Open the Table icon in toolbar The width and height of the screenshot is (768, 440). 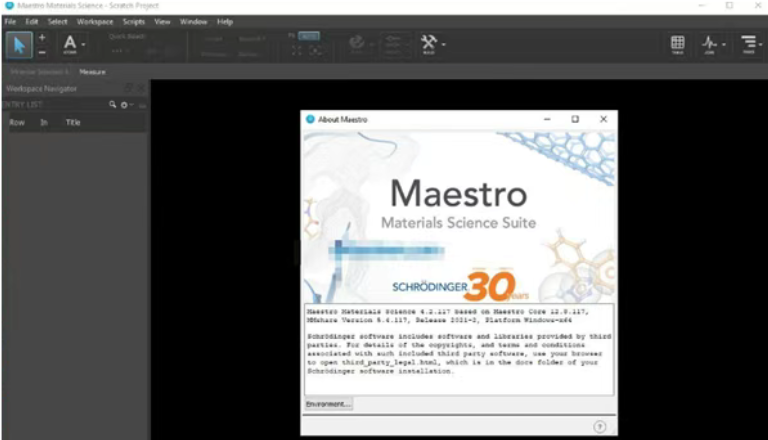click(x=677, y=44)
